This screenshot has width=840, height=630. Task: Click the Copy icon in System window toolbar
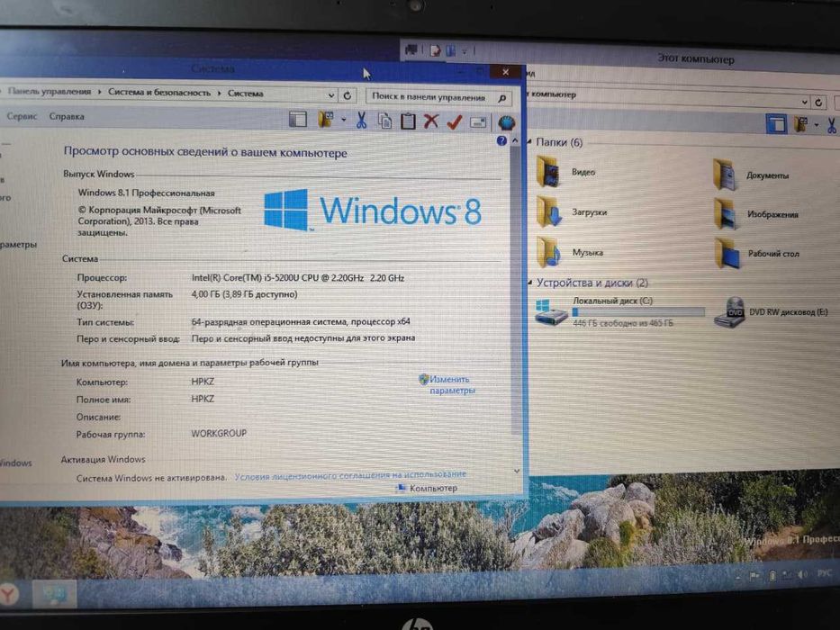[384, 121]
